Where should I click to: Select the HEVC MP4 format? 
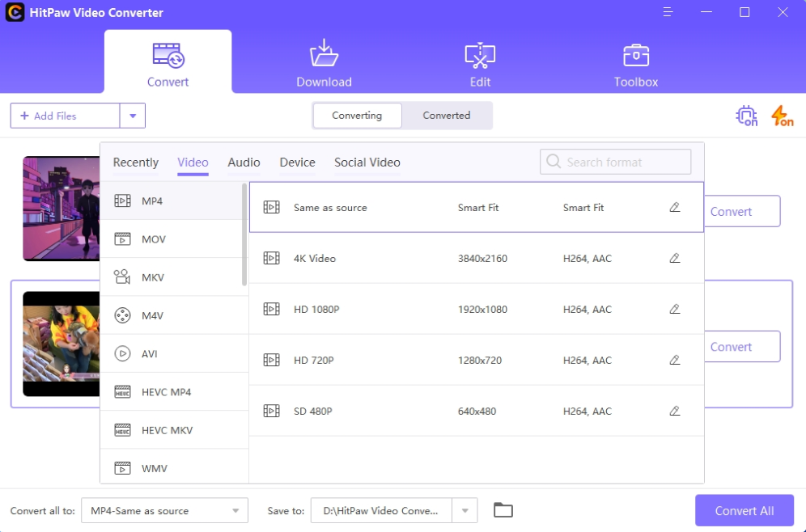pyautogui.click(x=174, y=392)
